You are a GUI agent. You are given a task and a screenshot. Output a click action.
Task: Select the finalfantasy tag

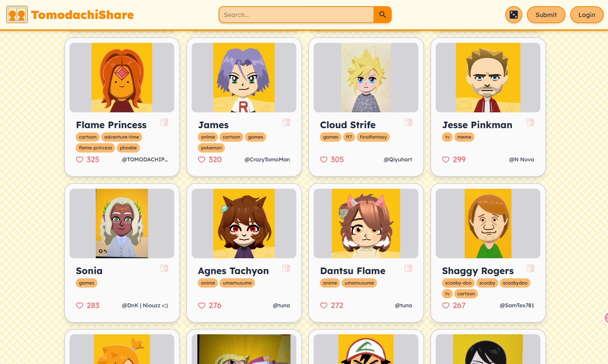[x=373, y=137]
